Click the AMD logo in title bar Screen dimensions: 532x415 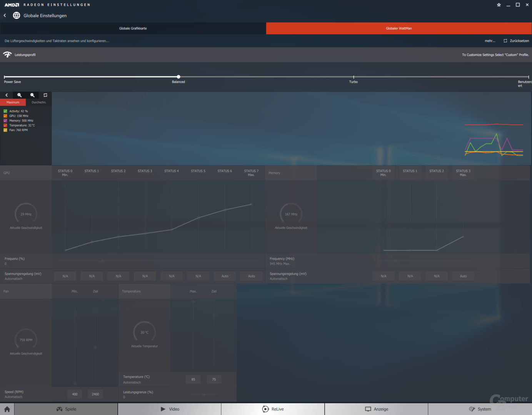(x=12, y=5)
